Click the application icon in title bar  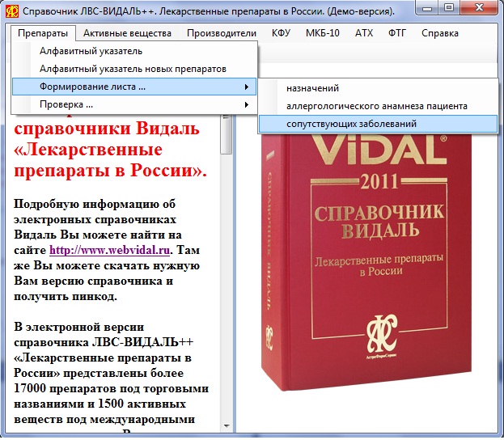tap(12, 11)
